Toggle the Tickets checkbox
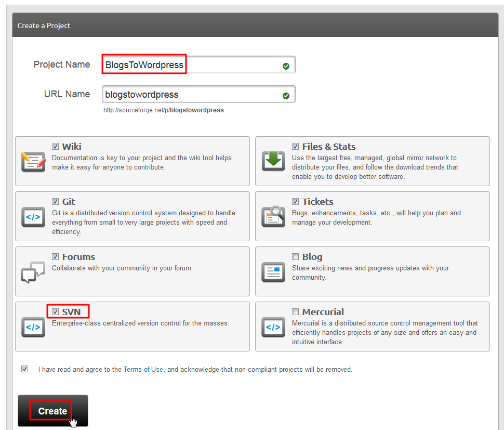504x430 pixels. tap(296, 201)
